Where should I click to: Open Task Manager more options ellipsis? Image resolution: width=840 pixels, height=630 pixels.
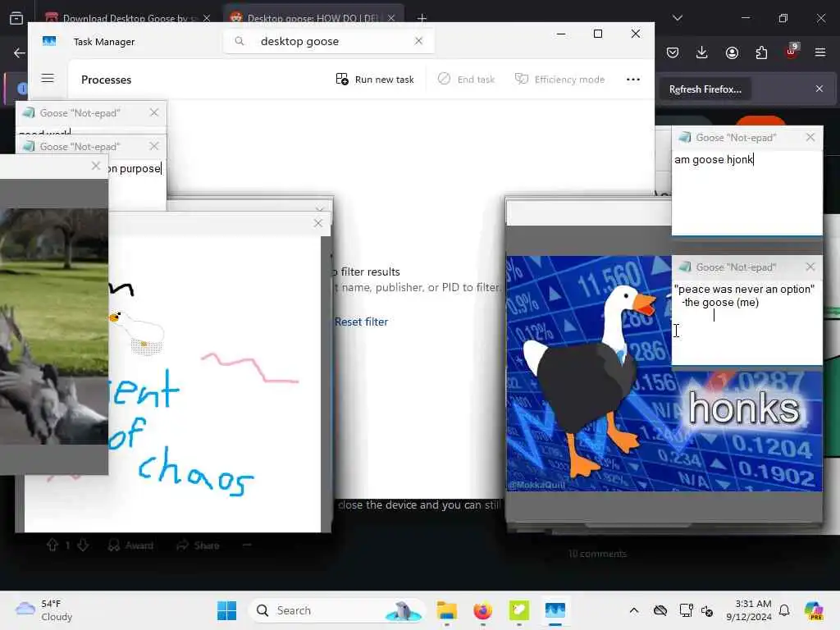633,80
